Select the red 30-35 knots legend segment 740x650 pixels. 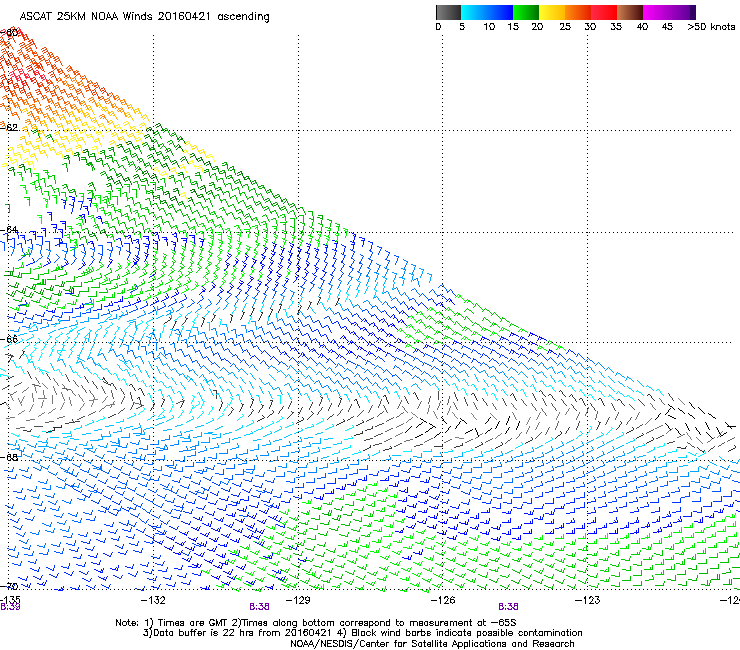(604, 12)
